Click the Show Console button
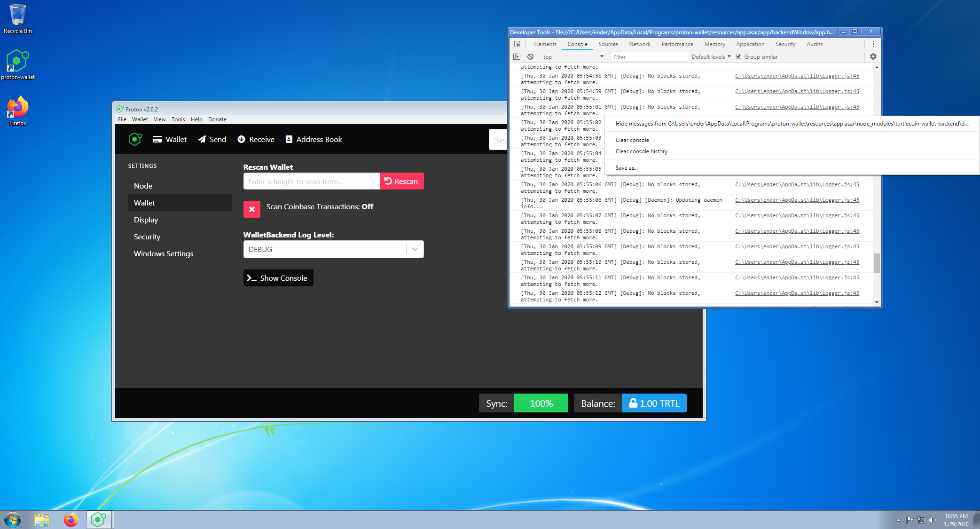This screenshot has width=980, height=529. click(x=278, y=278)
